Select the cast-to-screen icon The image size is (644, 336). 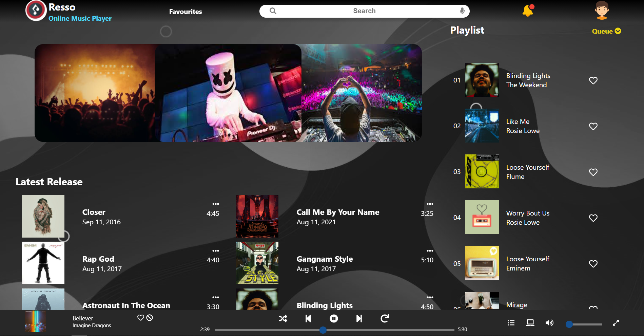pyautogui.click(x=530, y=323)
